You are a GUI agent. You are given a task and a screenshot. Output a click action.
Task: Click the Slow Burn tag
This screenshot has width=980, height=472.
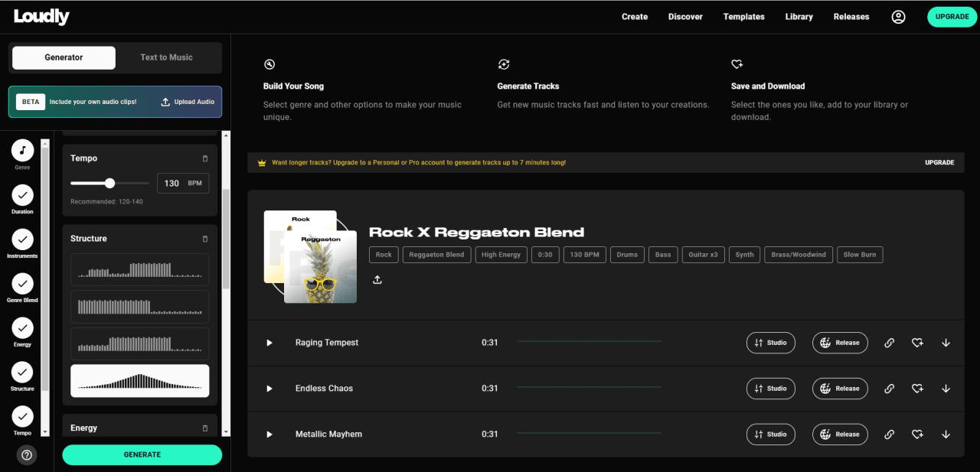pyautogui.click(x=861, y=255)
